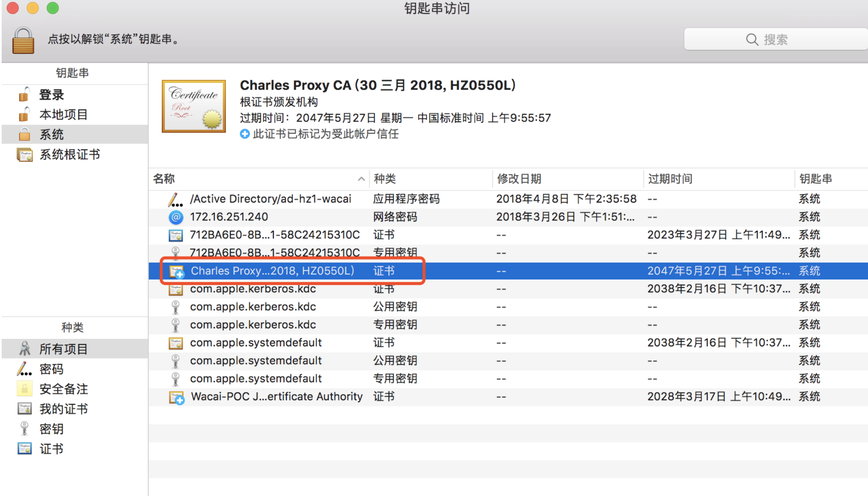Click the Charles Proxy certificate icon in list
Screen dimensions: 868x496
(x=176, y=272)
